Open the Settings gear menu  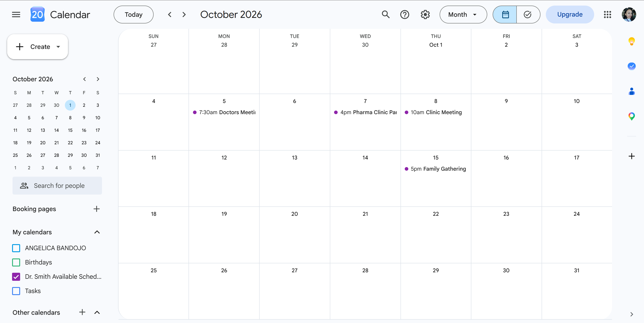click(x=425, y=15)
